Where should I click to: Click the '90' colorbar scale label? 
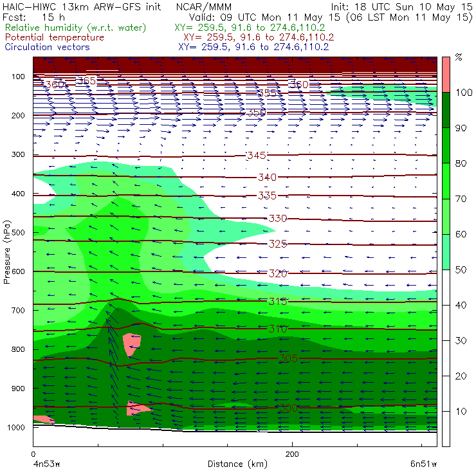[461, 128]
